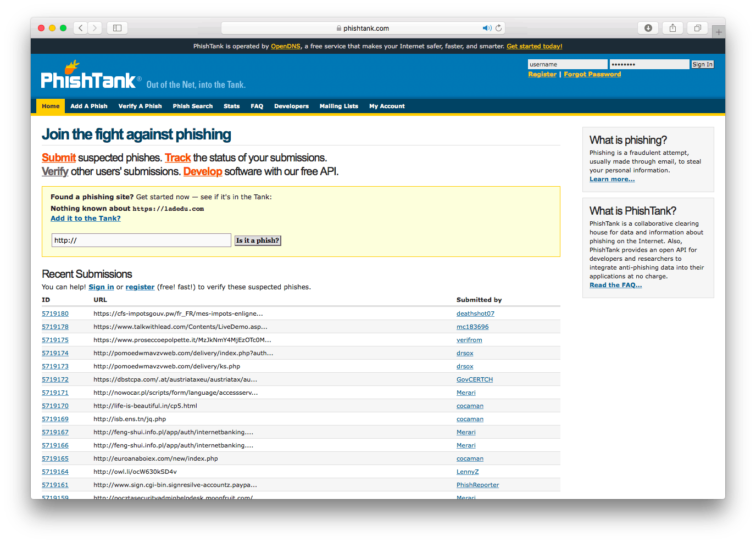Show all tabs overview icon
756x543 pixels.
tap(697, 28)
